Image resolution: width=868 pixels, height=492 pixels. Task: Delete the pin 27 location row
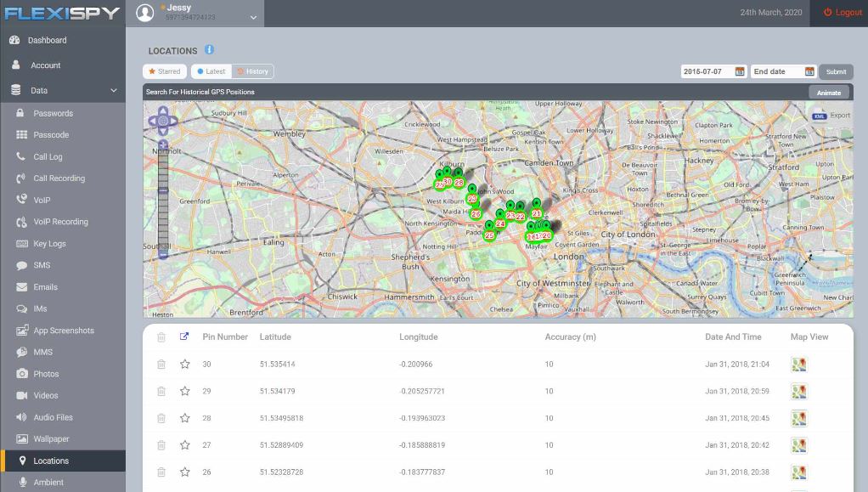161,445
